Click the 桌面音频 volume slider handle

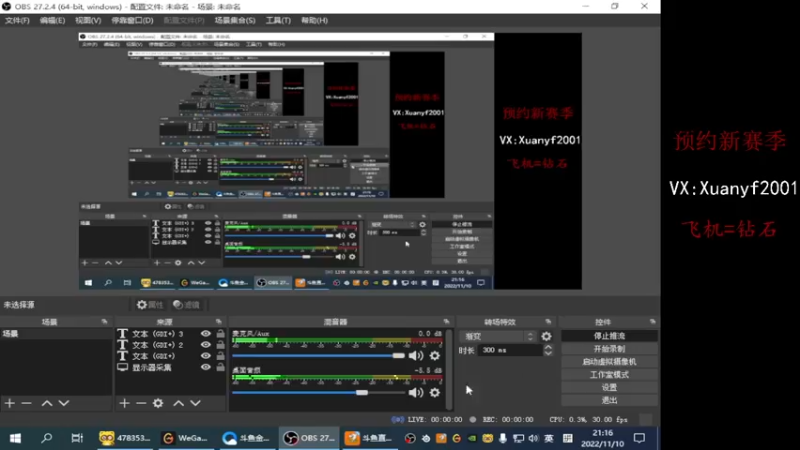362,392
